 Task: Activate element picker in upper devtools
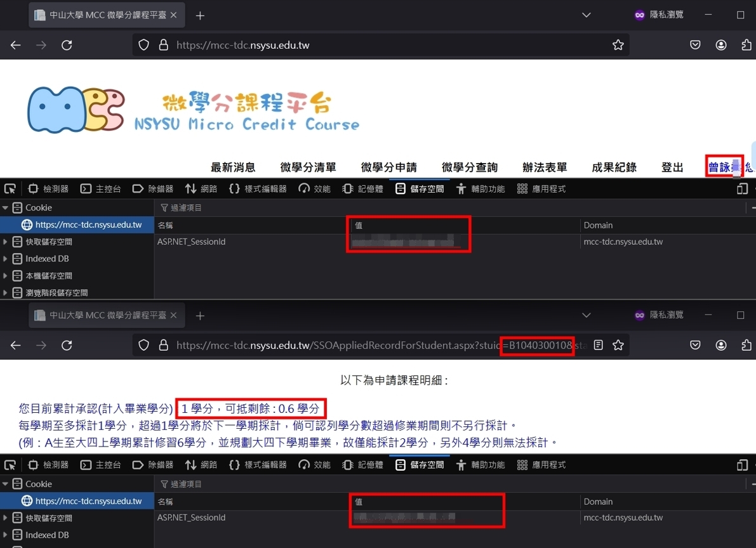pyautogui.click(x=10, y=188)
